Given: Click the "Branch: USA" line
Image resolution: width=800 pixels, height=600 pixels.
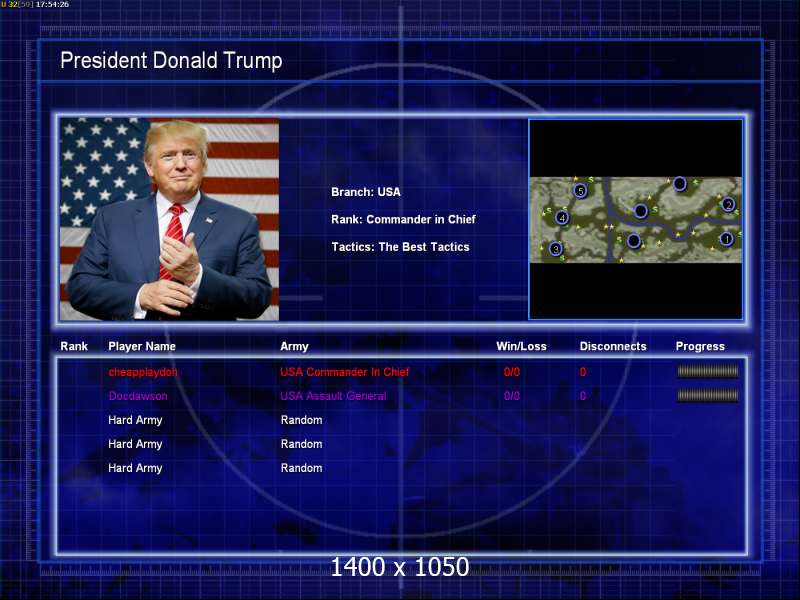Looking at the screenshot, I should coord(366,192).
